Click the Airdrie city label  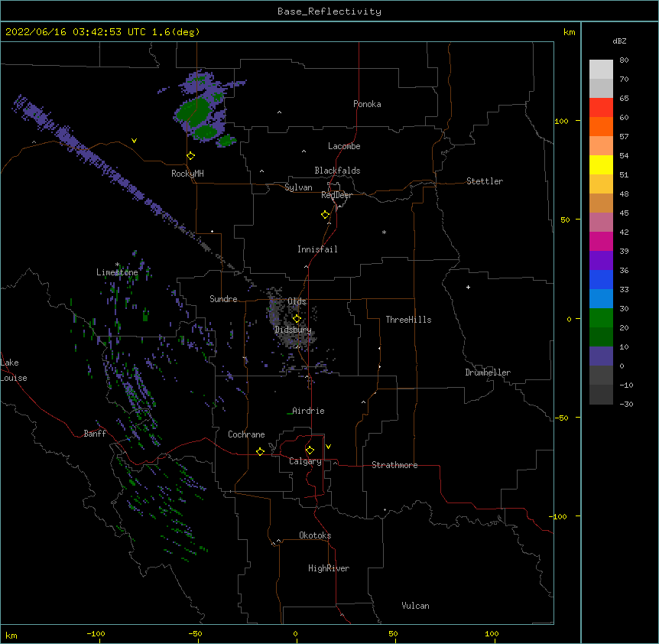pos(308,411)
